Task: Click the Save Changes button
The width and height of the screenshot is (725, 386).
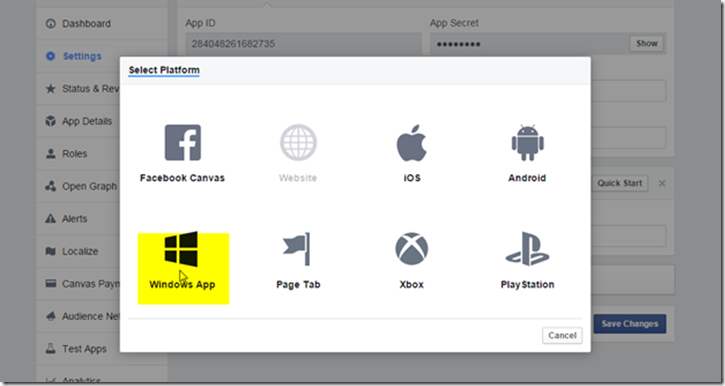Action: tap(630, 324)
